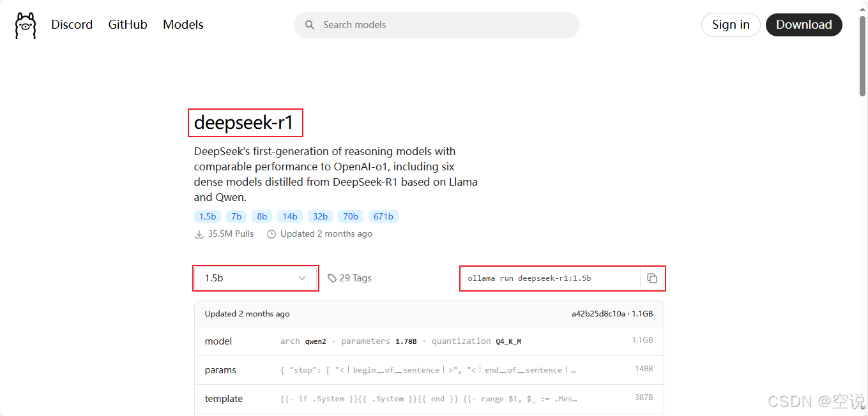868x416 pixels.
Task: Click the 35.5M Pulls text
Action: point(224,234)
